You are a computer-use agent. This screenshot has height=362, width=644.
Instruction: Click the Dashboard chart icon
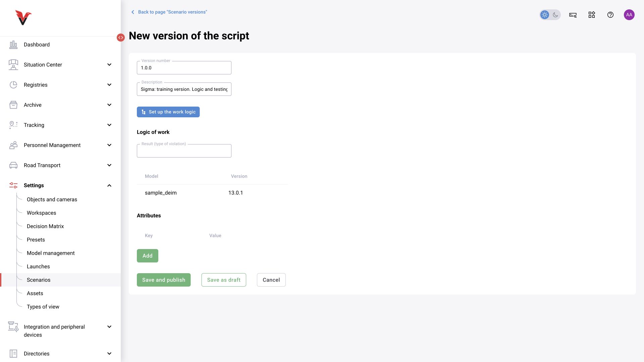[13, 45]
